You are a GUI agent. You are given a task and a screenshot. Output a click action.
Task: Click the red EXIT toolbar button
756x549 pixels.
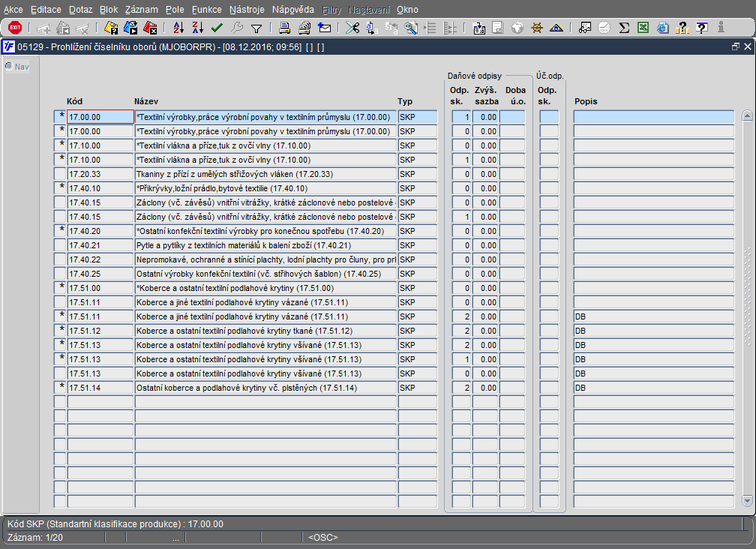(x=15, y=28)
